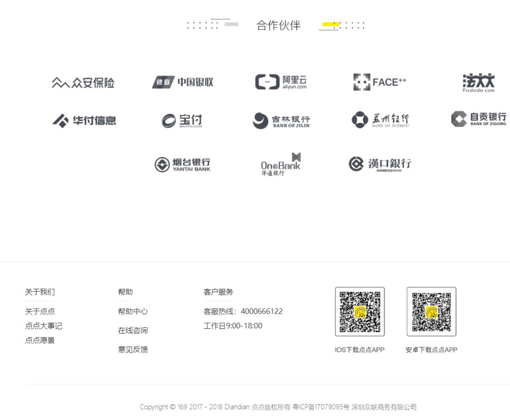Viewport: 510px width, 420px height.
Task: Open the 阿里云 partner logo
Action: tap(282, 81)
